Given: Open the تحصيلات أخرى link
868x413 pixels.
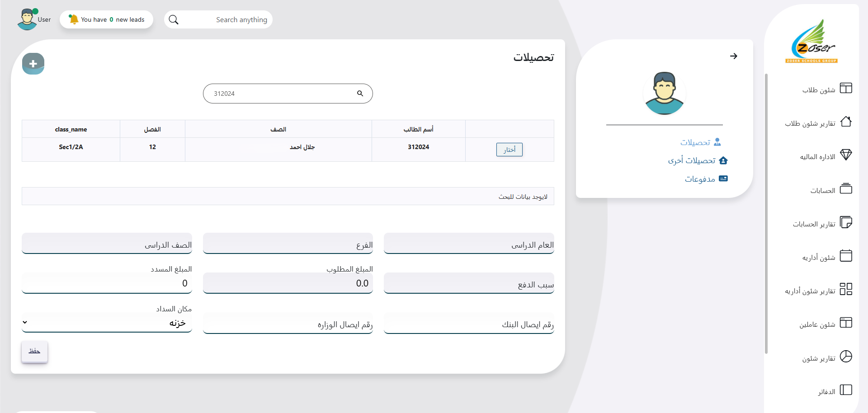Looking at the screenshot, I should [692, 160].
